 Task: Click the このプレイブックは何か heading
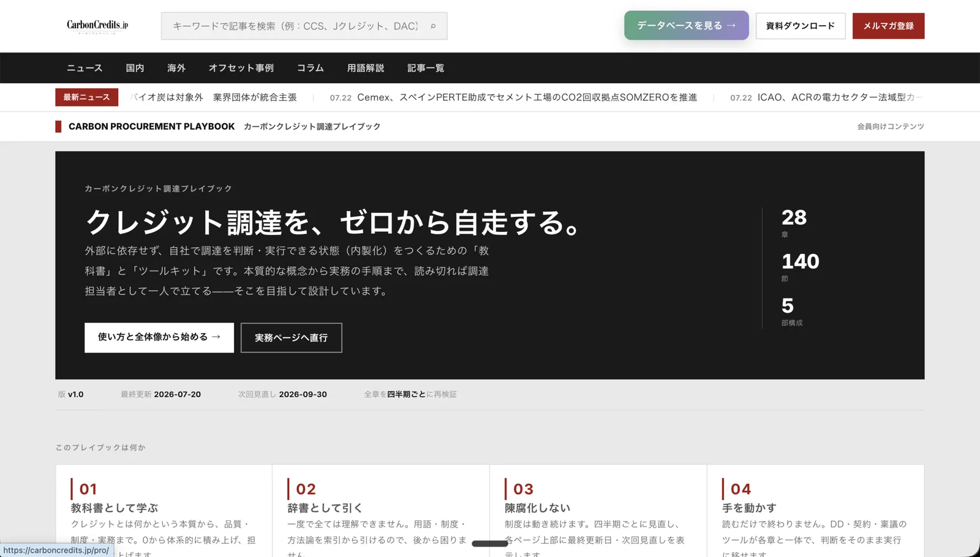coord(100,447)
